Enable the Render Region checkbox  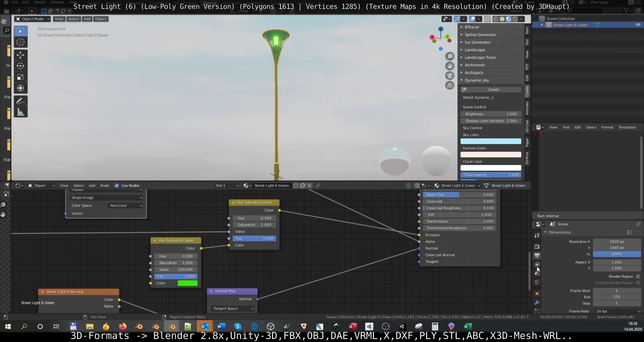pos(638,276)
